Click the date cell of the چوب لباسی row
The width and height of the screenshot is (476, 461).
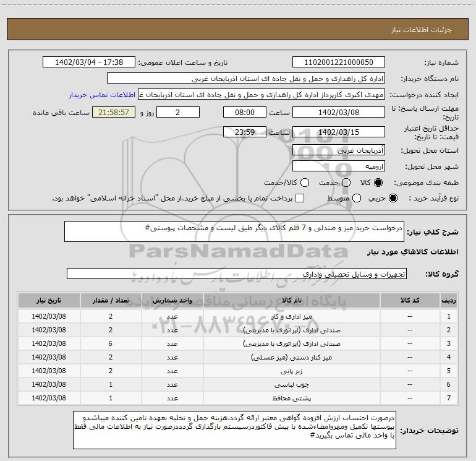(49, 384)
